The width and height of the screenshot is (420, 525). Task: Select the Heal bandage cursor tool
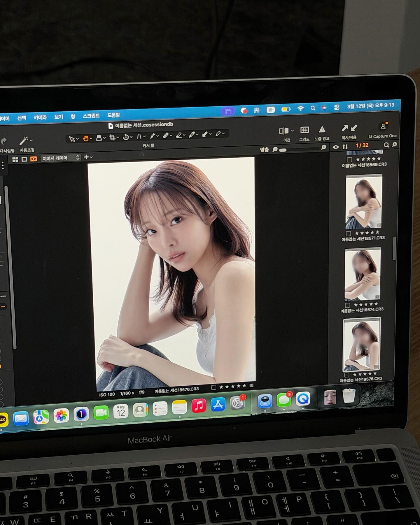[165, 136]
